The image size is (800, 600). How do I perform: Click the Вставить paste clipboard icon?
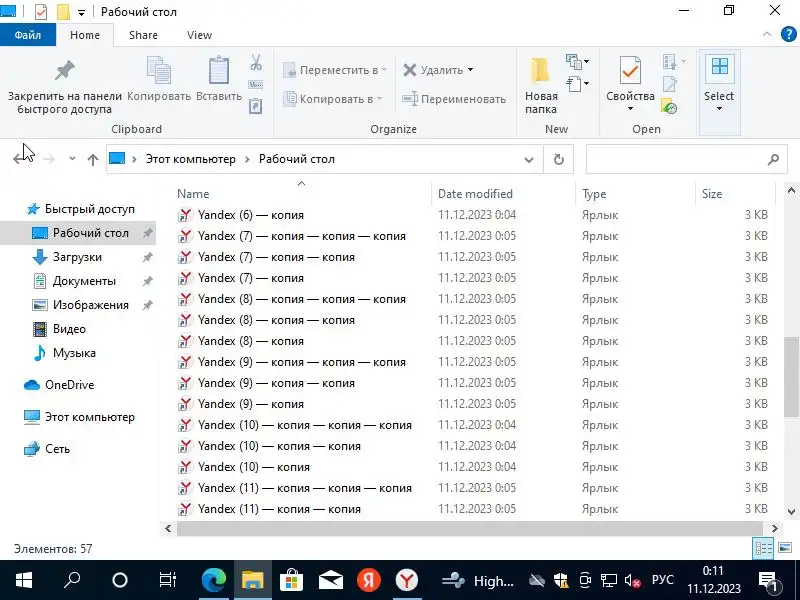click(x=219, y=70)
